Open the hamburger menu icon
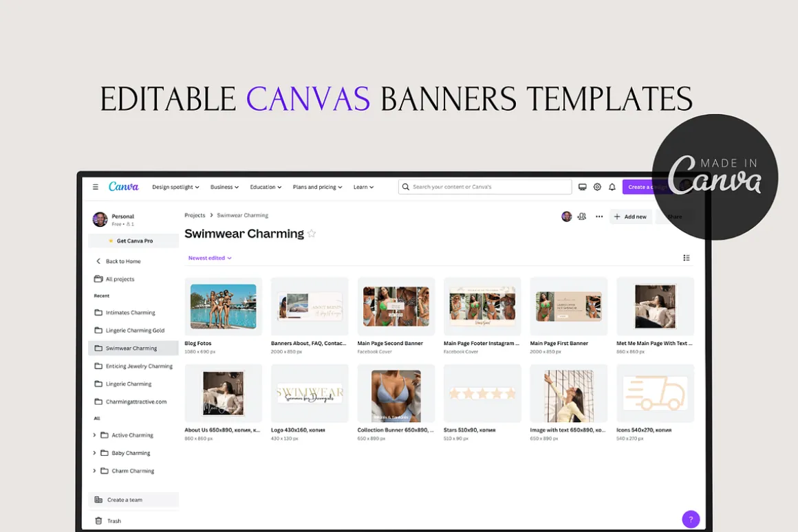Image resolution: width=798 pixels, height=532 pixels. click(x=95, y=187)
